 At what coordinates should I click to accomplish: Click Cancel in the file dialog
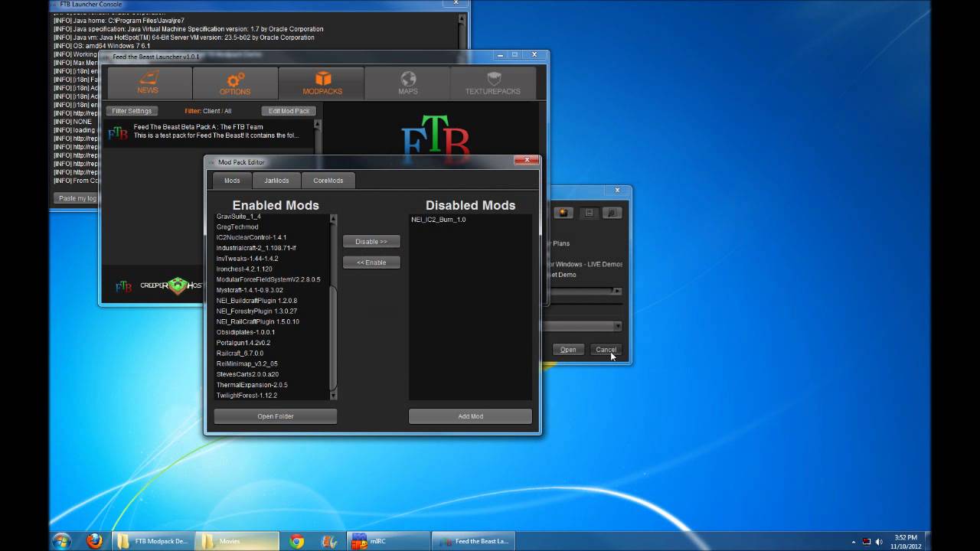[x=606, y=350]
